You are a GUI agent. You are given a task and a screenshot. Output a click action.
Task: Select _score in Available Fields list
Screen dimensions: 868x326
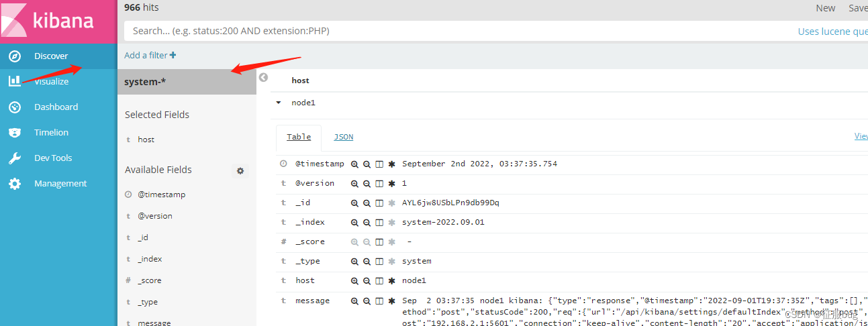[149, 280]
